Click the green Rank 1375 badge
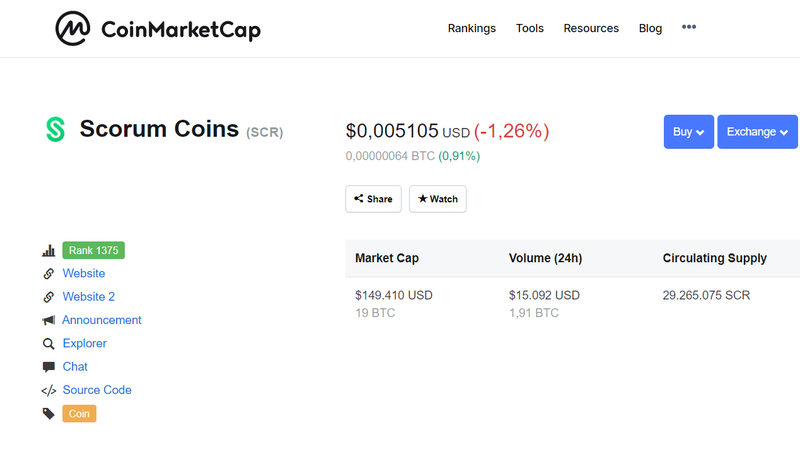800x452 pixels. [x=93, y=250]
